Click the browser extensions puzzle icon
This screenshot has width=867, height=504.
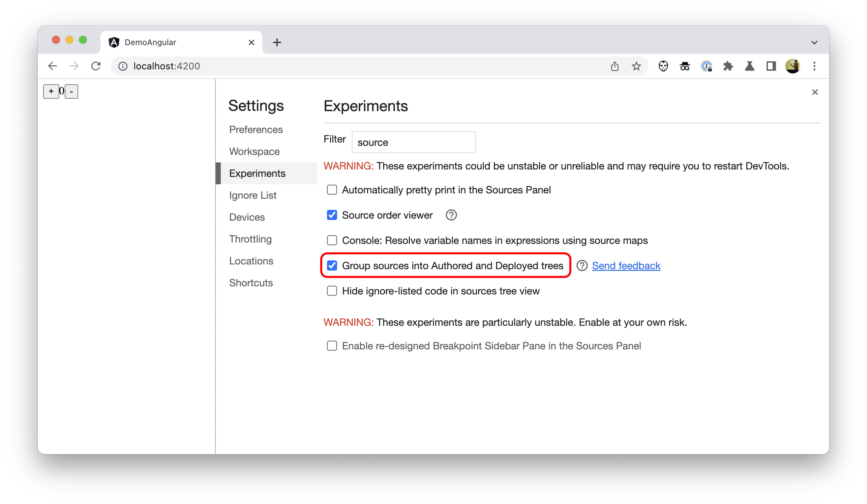click(728, 66)
